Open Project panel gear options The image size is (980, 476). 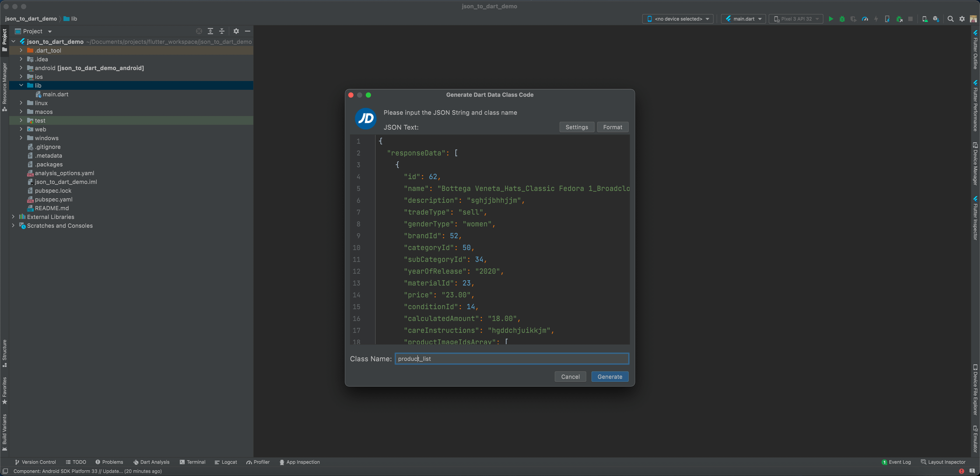click(x=236, y=31)
